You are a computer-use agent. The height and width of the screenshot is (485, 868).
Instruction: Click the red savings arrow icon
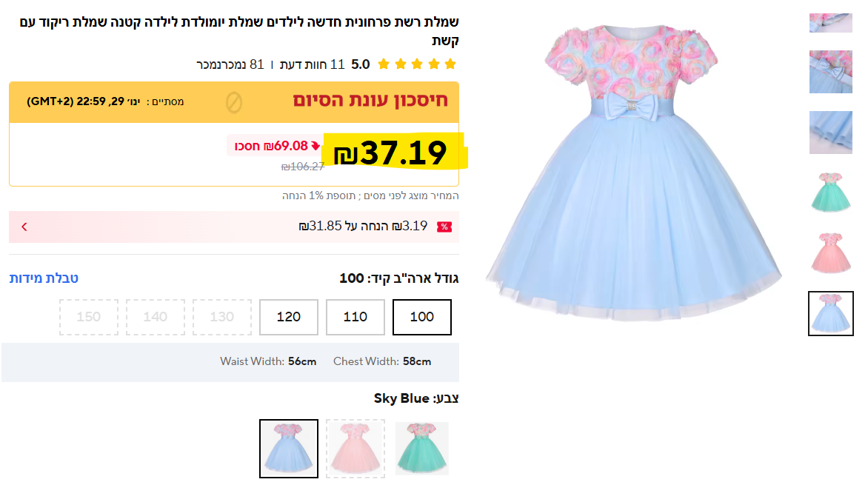click(x=315, y=146)
